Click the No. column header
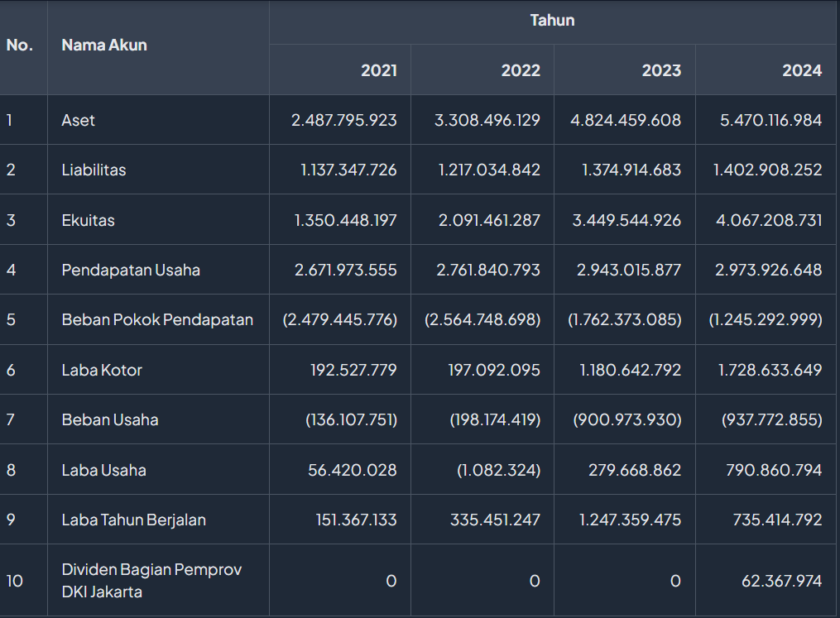This screenshot has width=840, height=618. tap(20, 46)
